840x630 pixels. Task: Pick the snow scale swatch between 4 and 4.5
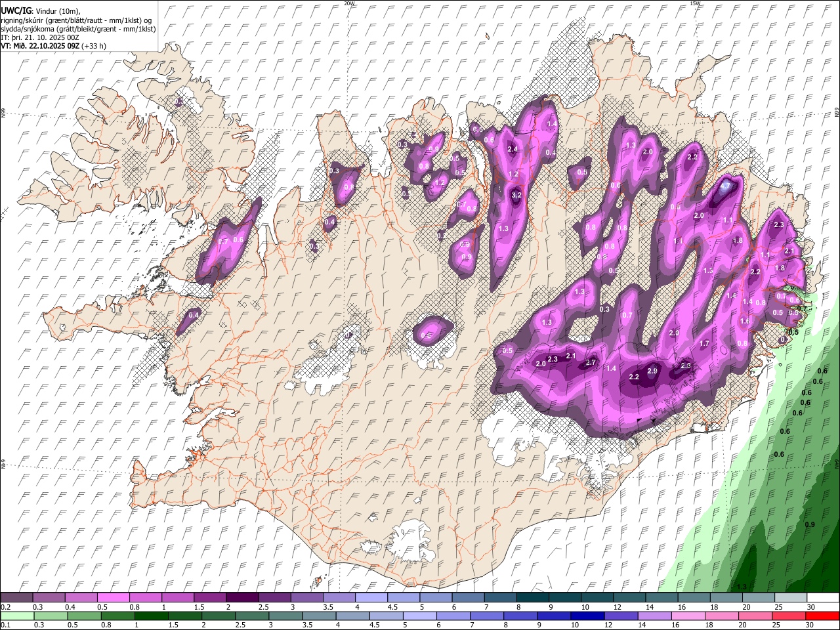371,598
